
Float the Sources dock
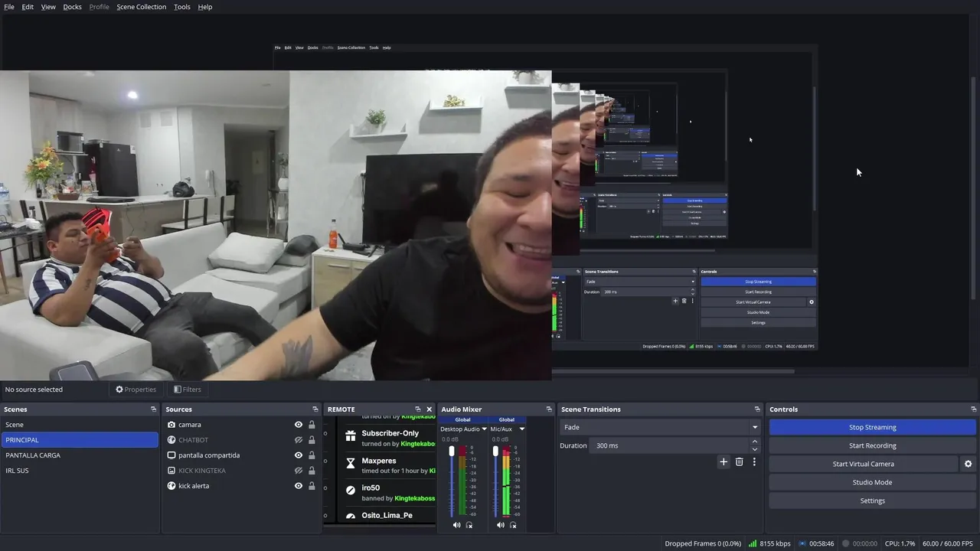click(315, 409)
